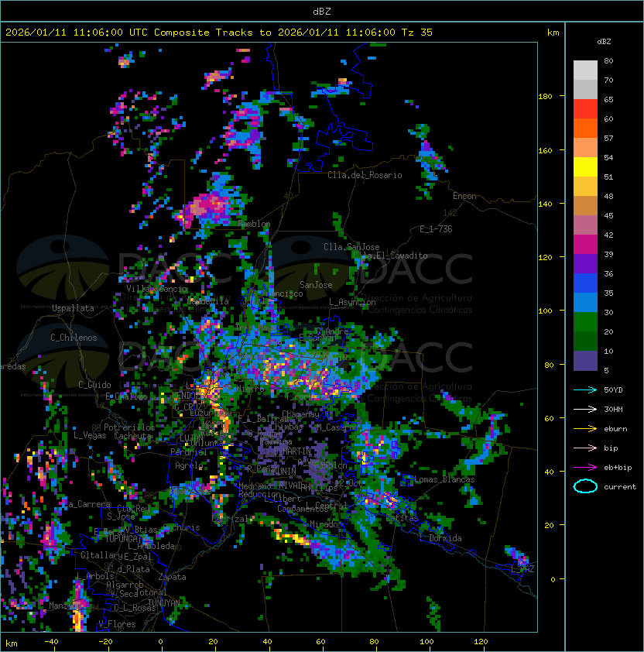
Task: Click the 30HM legend label
Action: (x=613, y=410)
